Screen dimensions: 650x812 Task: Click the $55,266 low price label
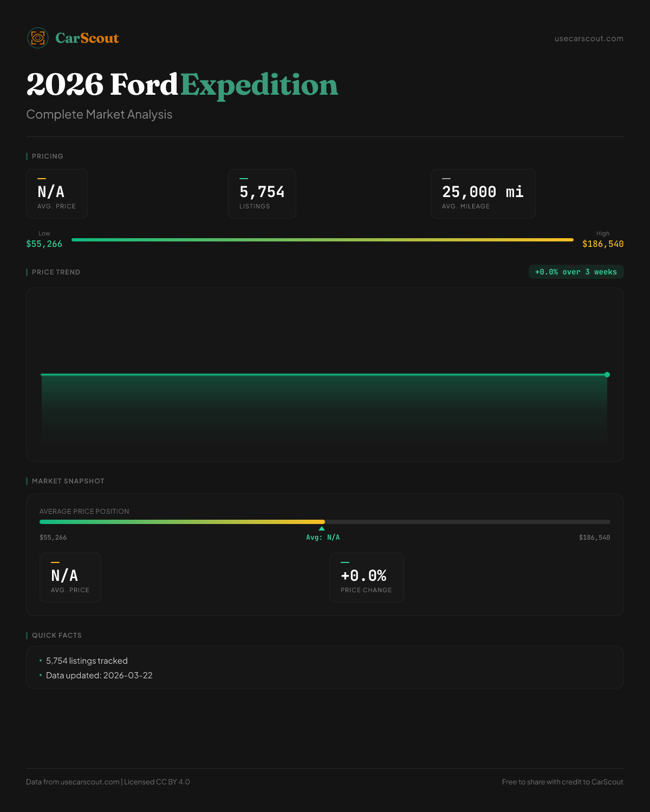44,244
